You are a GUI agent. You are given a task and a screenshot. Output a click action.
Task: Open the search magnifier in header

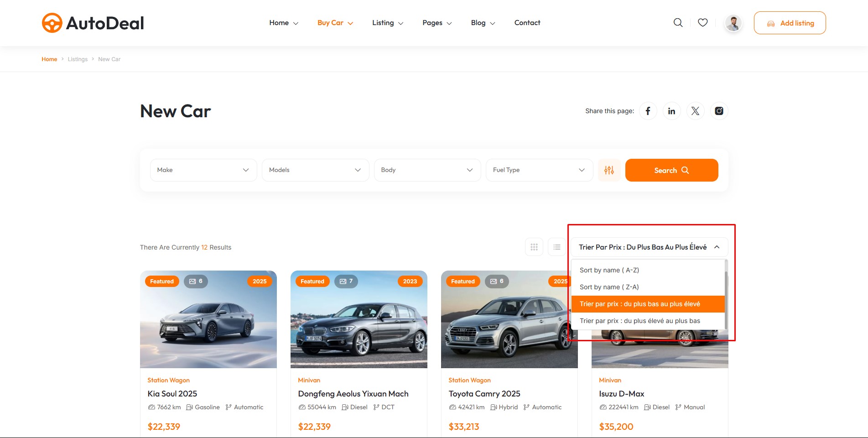[678, 23]
